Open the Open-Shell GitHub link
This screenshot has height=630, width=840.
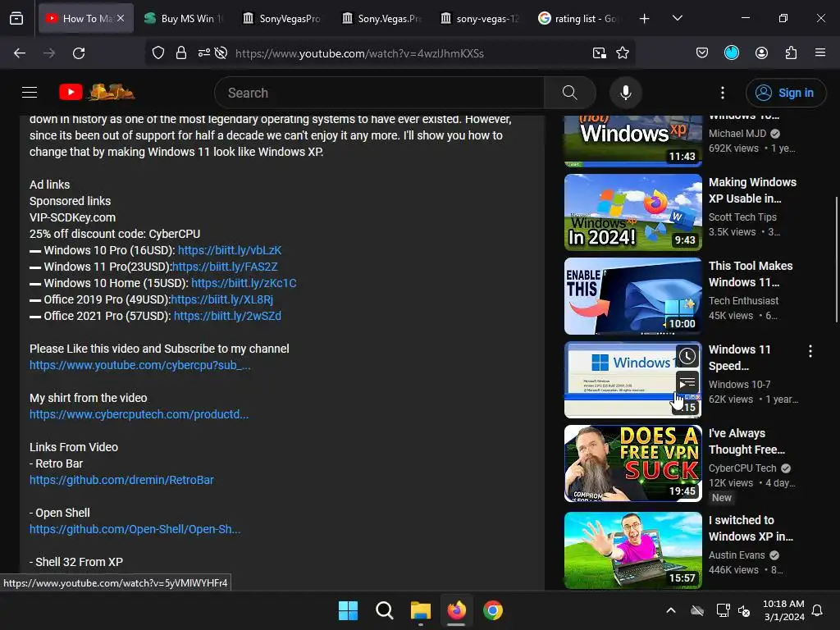135,529
